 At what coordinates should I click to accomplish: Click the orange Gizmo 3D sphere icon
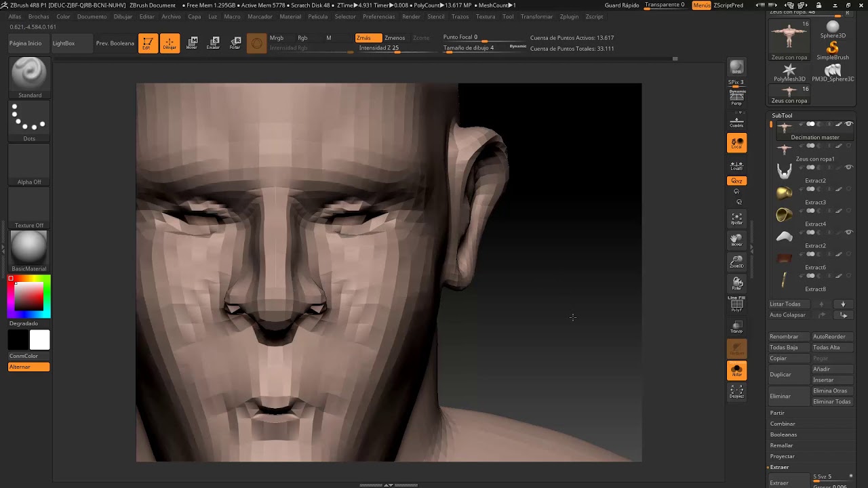[256, 43]
